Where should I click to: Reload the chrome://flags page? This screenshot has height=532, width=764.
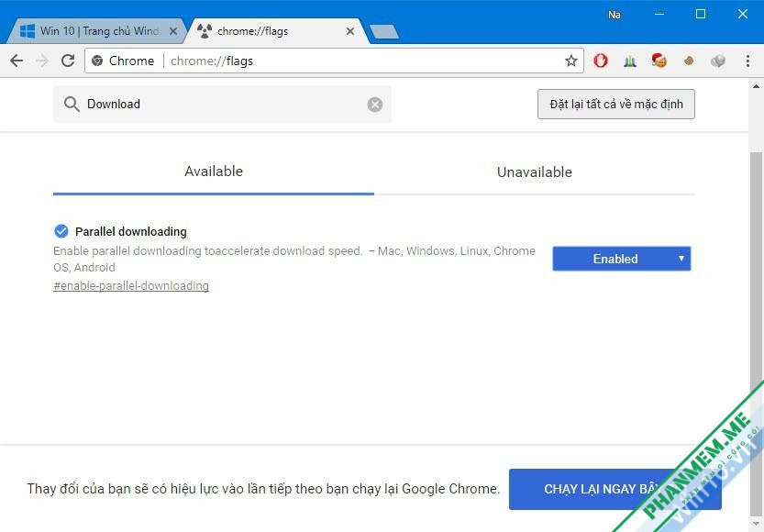[x=68, y=61]
